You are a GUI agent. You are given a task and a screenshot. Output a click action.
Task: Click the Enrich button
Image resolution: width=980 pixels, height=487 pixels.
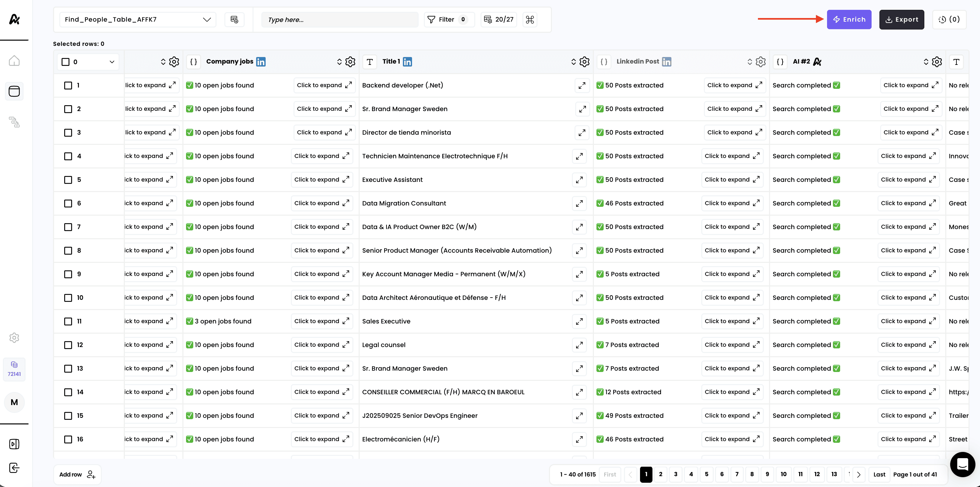[x=849, y=19]
